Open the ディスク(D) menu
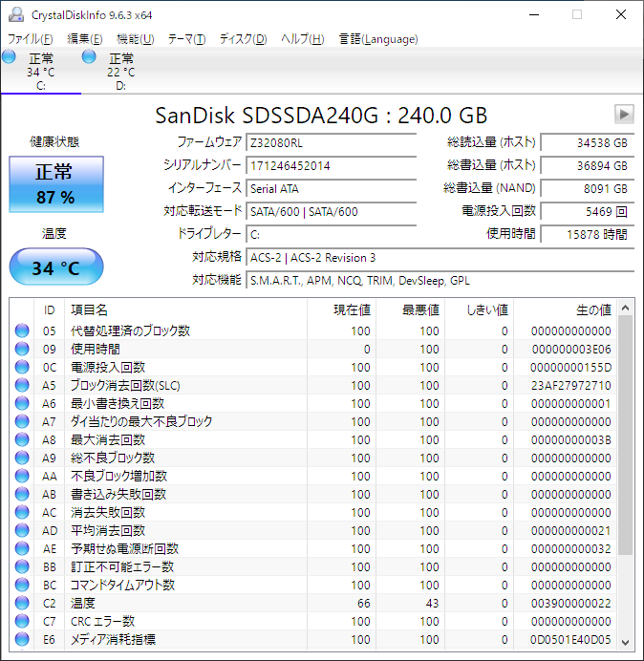Screen dimensions: 644x661 pos(243,39)
